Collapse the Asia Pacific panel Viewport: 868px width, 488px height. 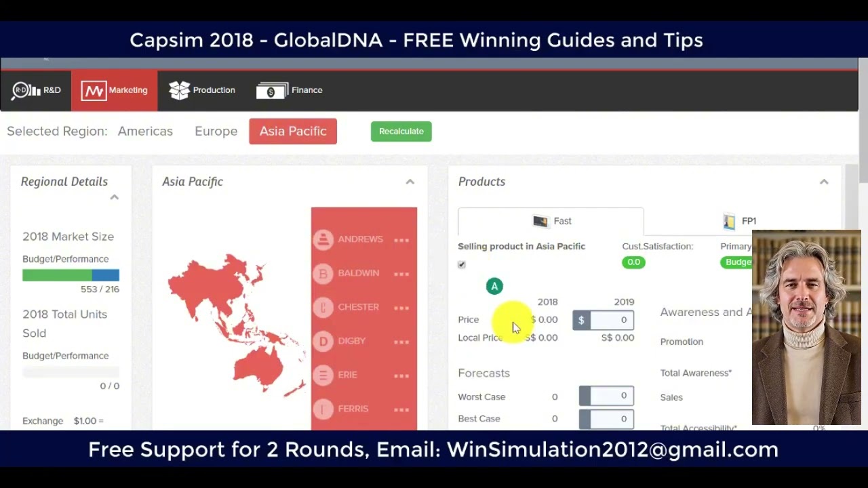point(410,182)
